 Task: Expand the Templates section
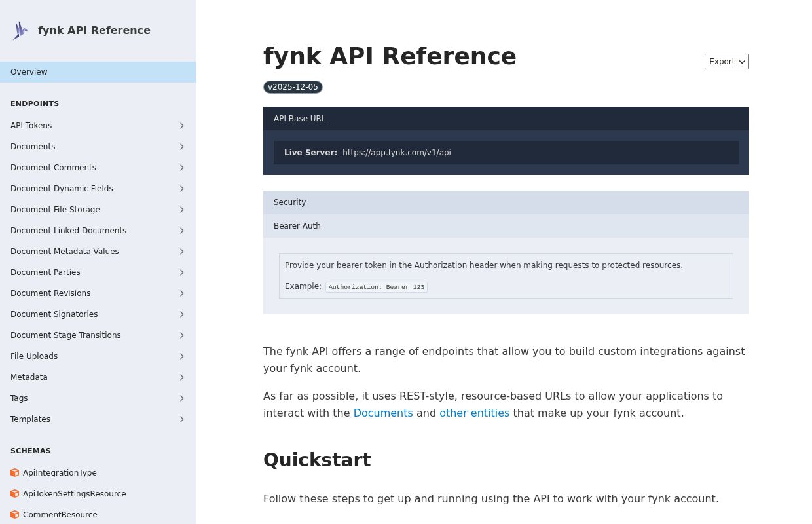(x=182, y=419)
